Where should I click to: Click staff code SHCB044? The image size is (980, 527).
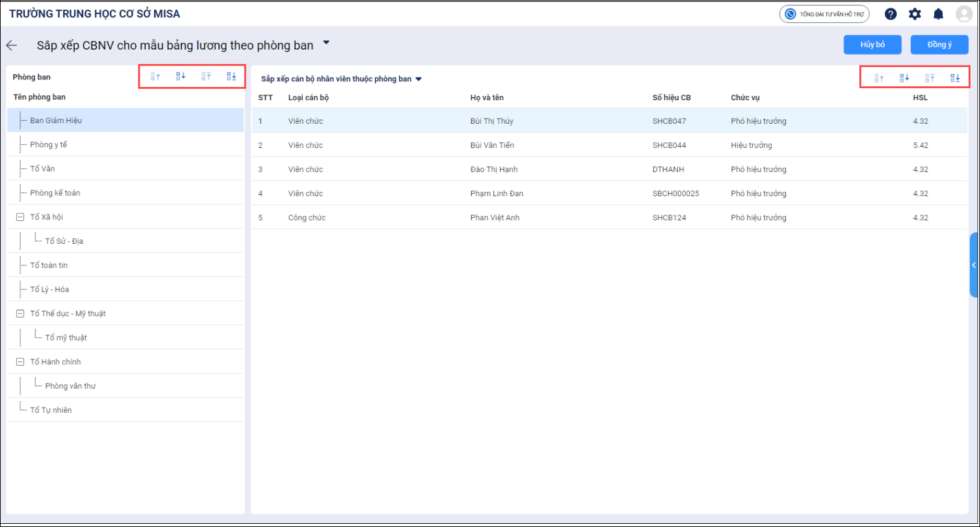click(x=669, y=145)
